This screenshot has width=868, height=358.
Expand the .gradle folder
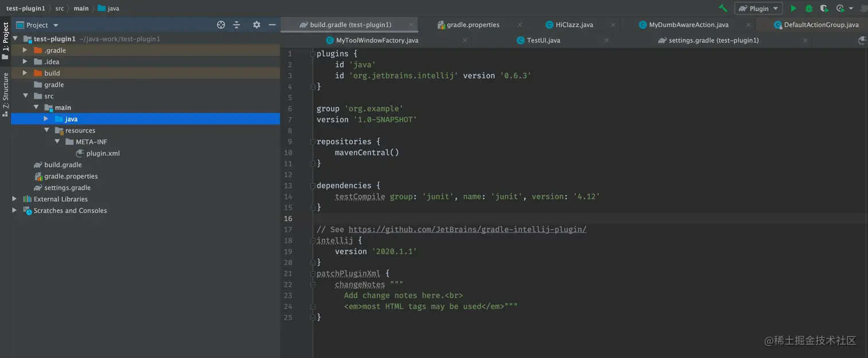(x=25, y=50)
